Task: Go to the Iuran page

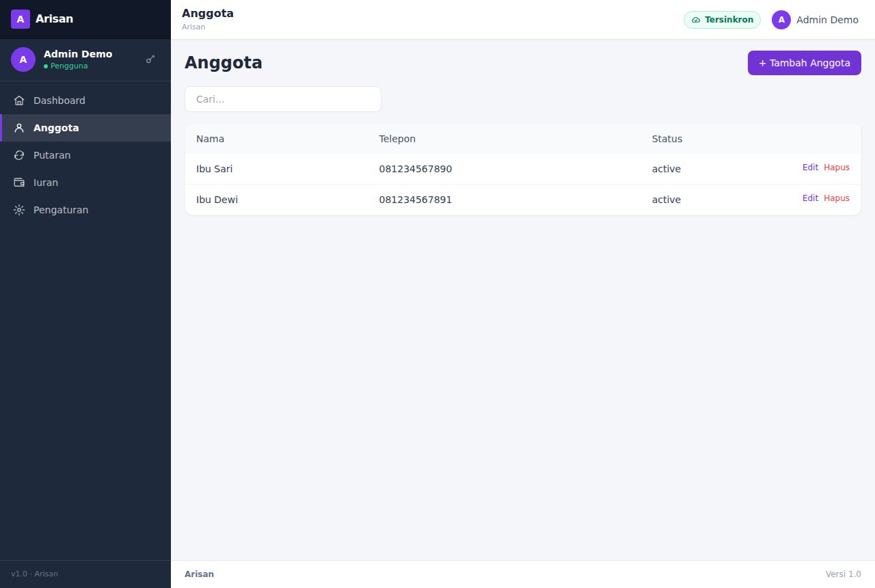Action: 85,183
